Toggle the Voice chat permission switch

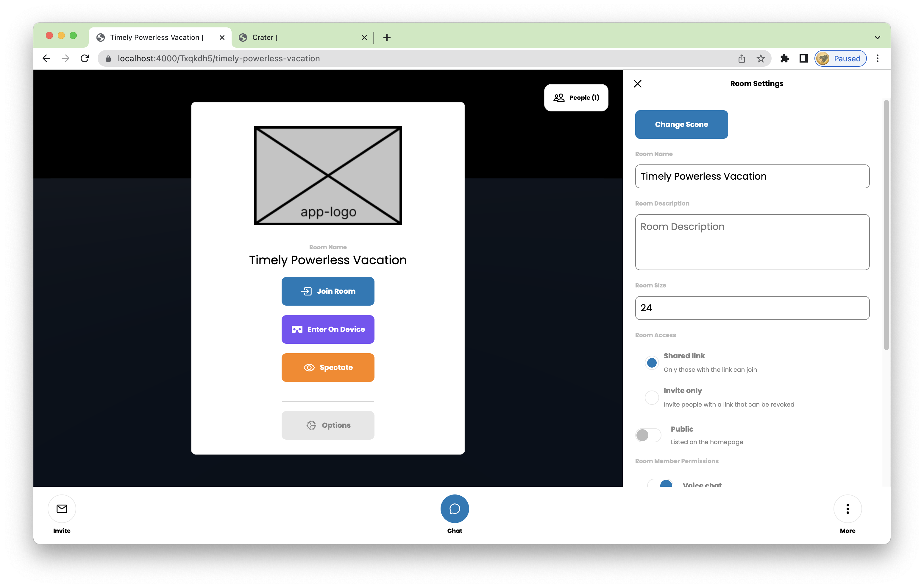coord(660,483)
